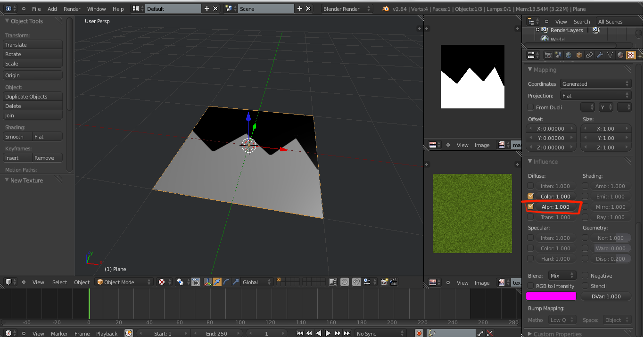Open the Render properties camera tab
644x337 pixels.
pos(548,55)
